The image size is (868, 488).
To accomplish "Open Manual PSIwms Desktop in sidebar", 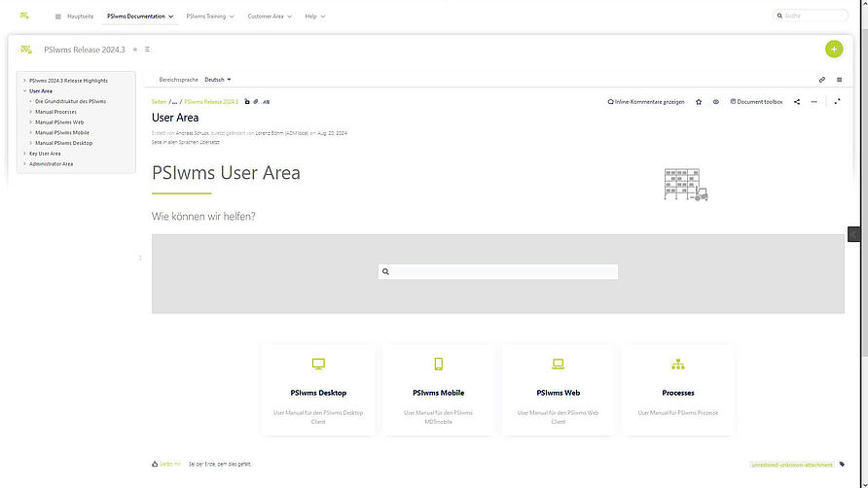I will [63, 143].
